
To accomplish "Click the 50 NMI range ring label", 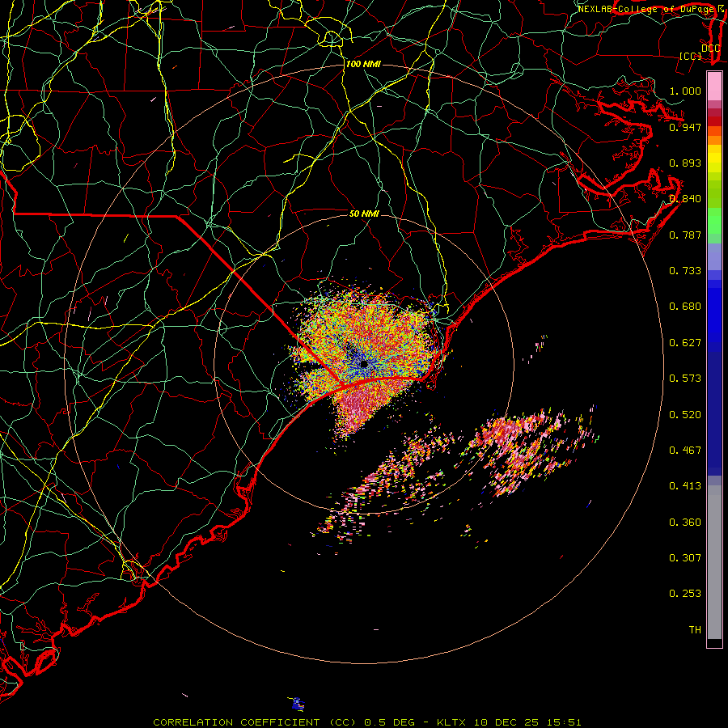I will point(365,214).
